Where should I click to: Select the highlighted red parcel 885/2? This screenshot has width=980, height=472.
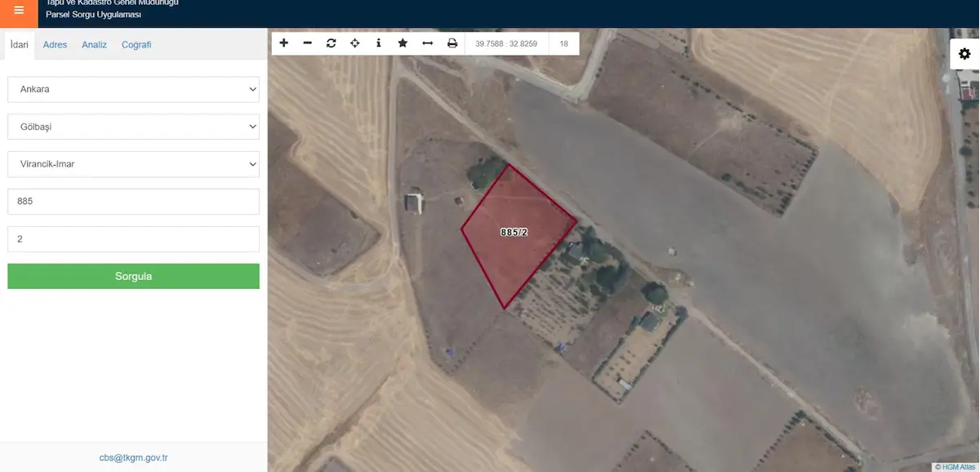tap(518, 237)
